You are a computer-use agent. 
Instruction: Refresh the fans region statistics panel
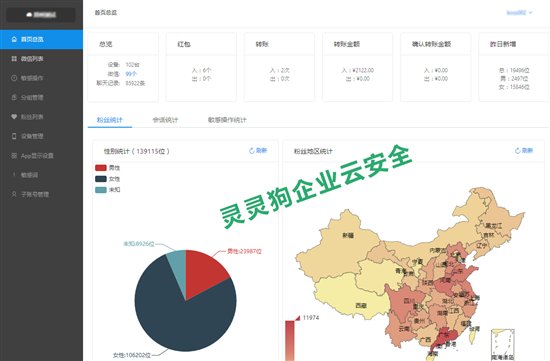[524, 151]
